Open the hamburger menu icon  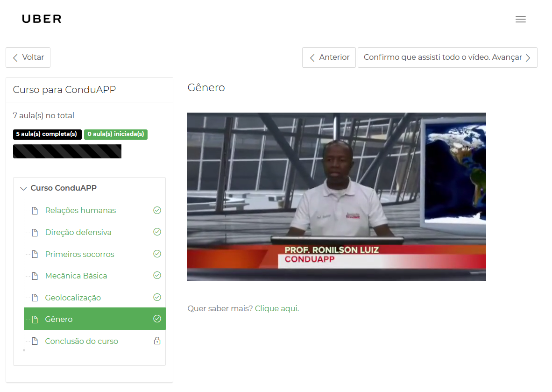coord(520,19)
